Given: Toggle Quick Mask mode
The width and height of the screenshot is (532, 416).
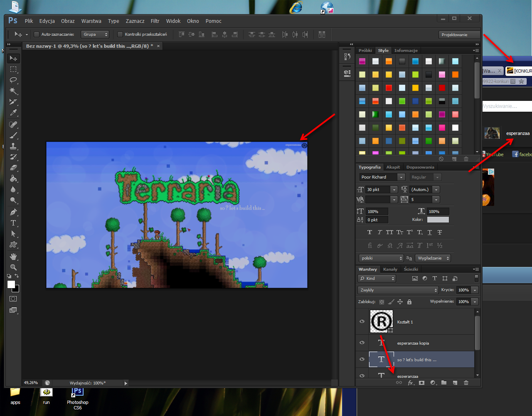Looking at the screenshot, I should tap(13, 299).
